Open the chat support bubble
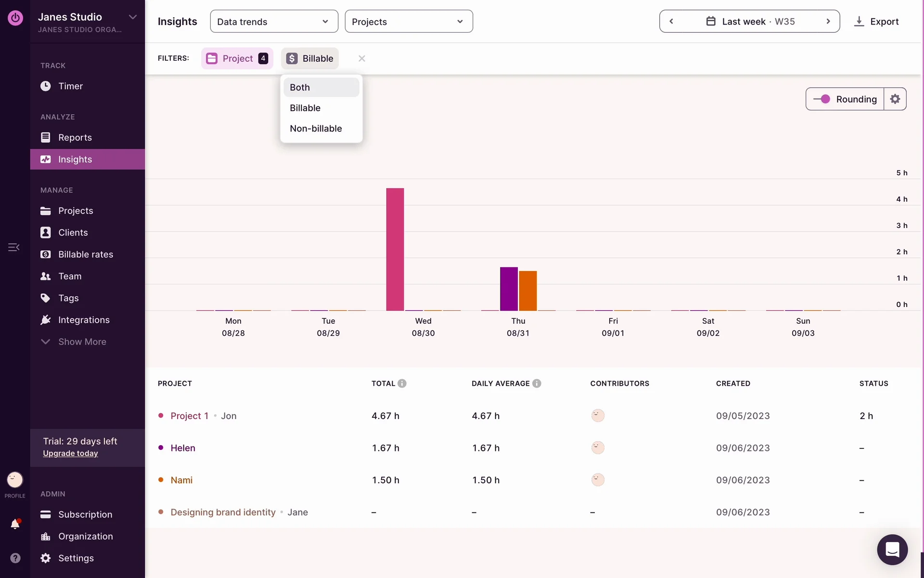The height and width of the screenshot is (578, 924). (x=892, y=550)
